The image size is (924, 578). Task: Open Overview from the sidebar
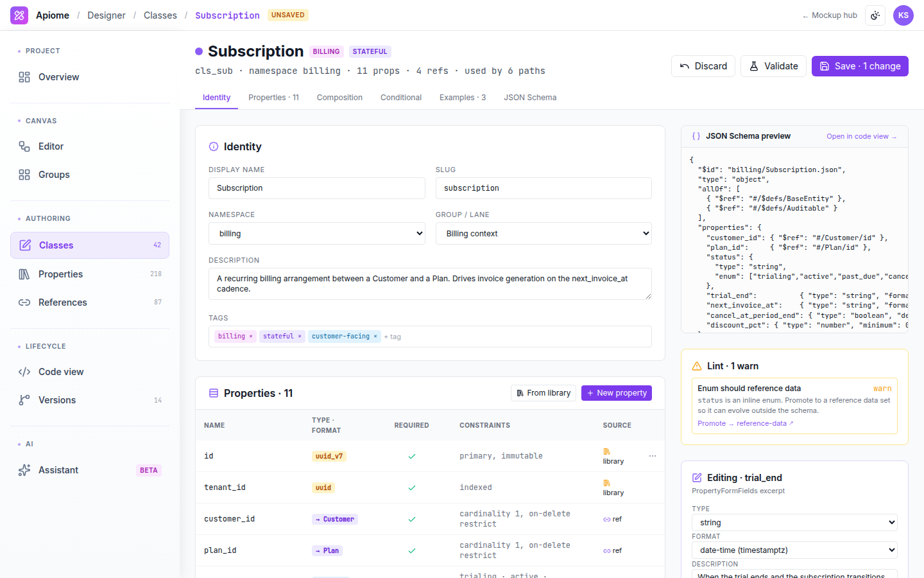(90, 77)
